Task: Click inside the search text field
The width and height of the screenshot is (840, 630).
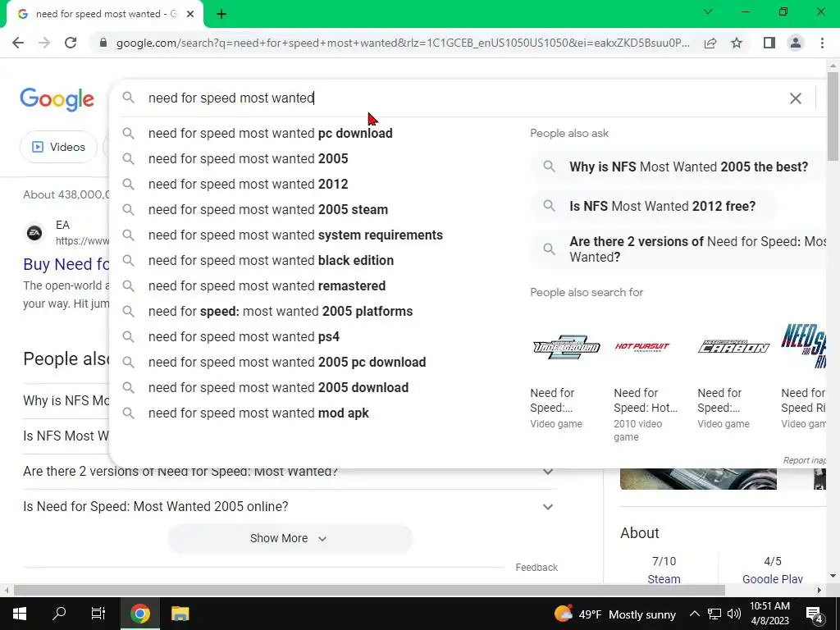Action: click(x=461, y=98)
